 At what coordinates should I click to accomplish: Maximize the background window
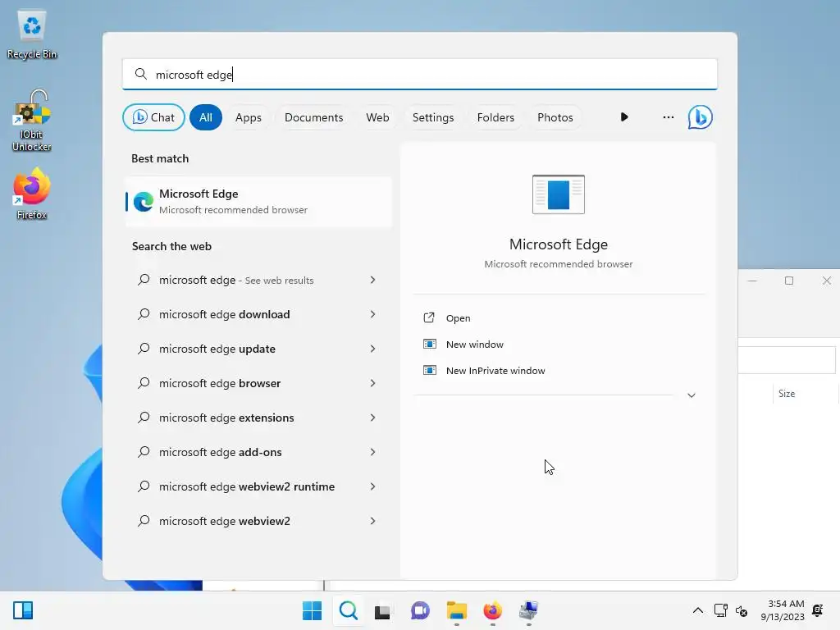788,281
